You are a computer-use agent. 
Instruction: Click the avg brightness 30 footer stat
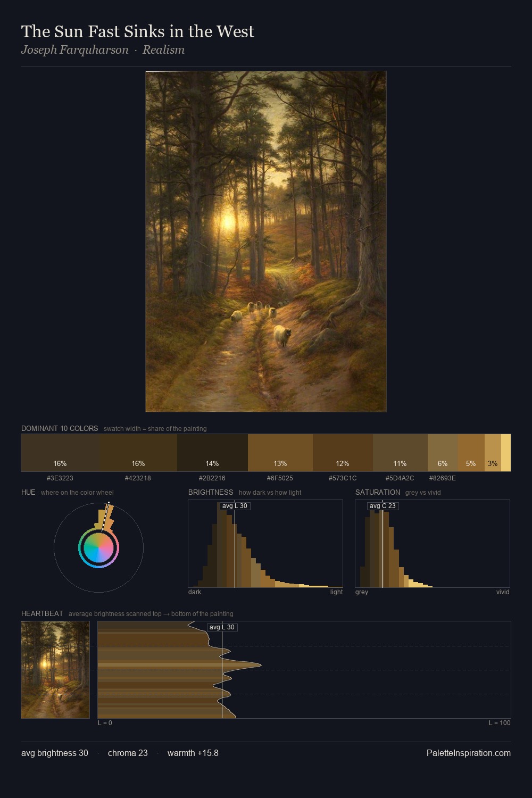point(55,753)
